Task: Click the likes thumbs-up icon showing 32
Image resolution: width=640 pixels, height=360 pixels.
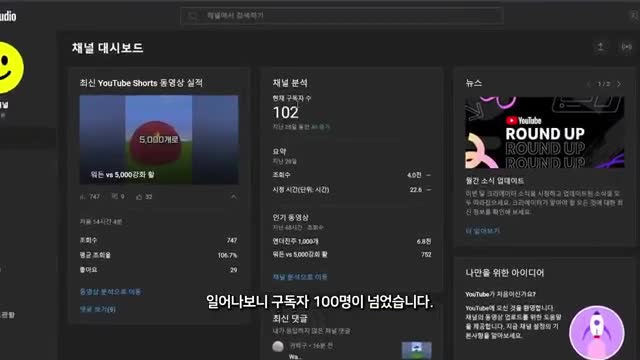Action: coord(139,197)
